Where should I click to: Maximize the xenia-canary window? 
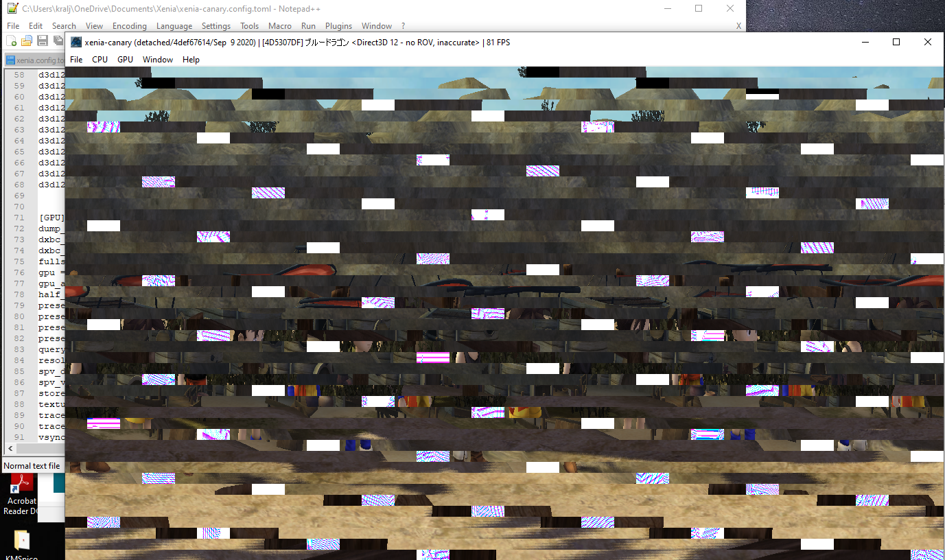click(896, 42)
